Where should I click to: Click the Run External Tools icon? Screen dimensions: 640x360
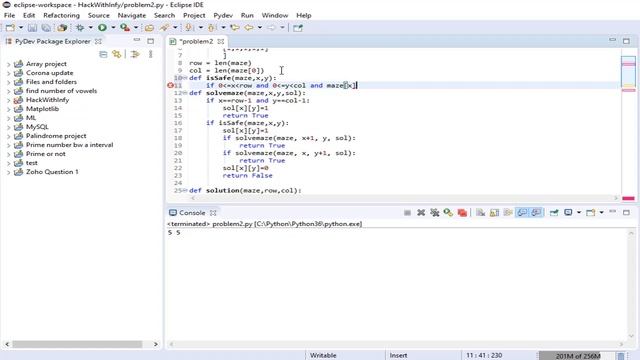click(x=125, y=28)
